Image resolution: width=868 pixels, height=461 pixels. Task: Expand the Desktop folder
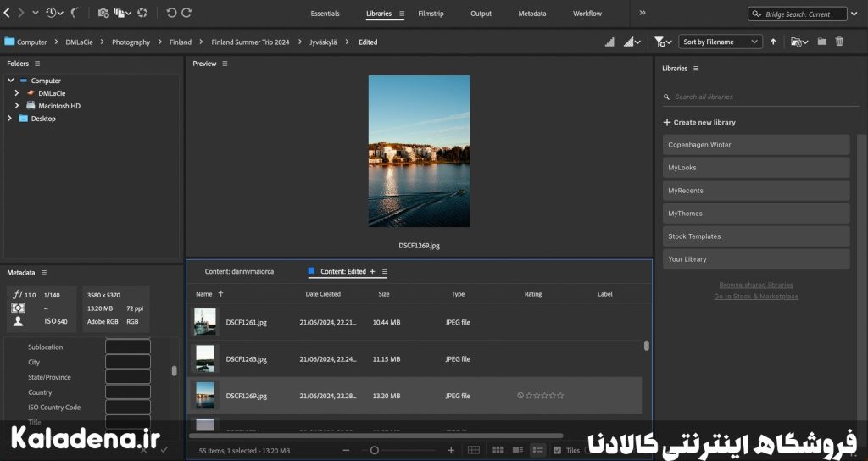(x=9, y=119)
